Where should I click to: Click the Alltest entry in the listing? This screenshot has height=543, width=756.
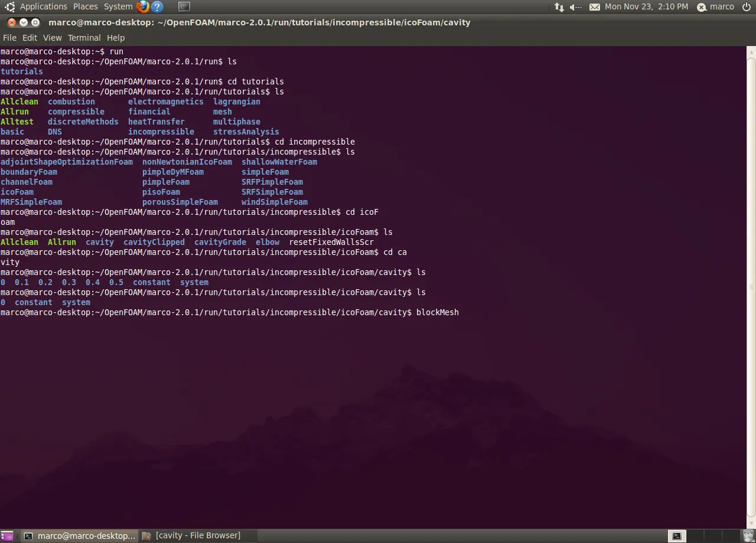click(x=17, y=122)
